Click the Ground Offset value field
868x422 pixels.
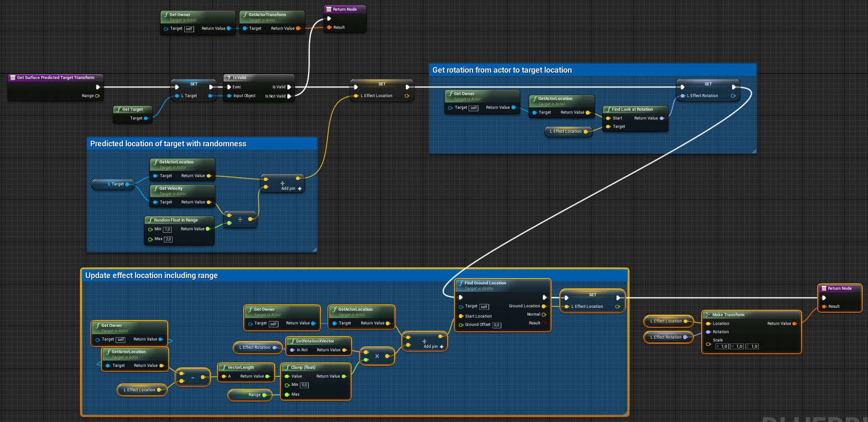(496, 325)
